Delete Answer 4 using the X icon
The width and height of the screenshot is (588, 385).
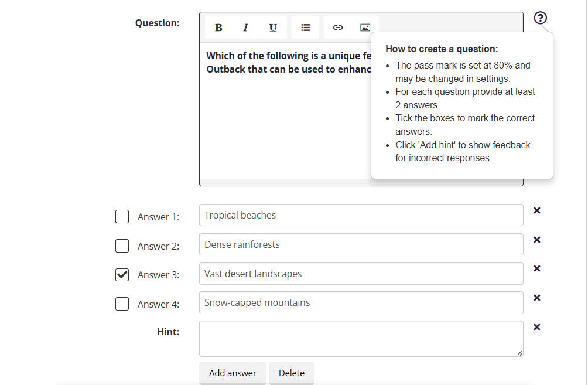click(x=536, y=298)
